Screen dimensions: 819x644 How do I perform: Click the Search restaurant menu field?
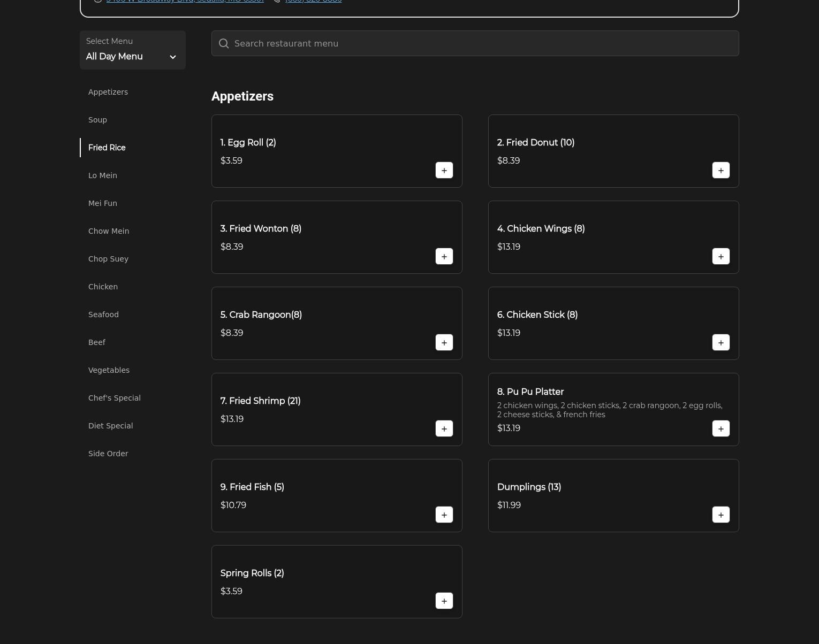tap(482, 43)
